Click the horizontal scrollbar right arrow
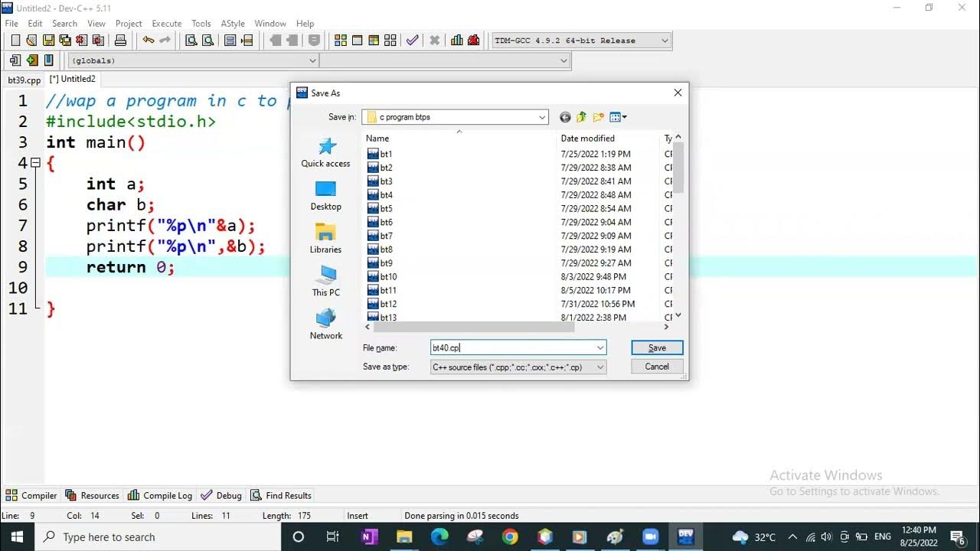The width and height of the screenshot is (980, 551). 667,327
